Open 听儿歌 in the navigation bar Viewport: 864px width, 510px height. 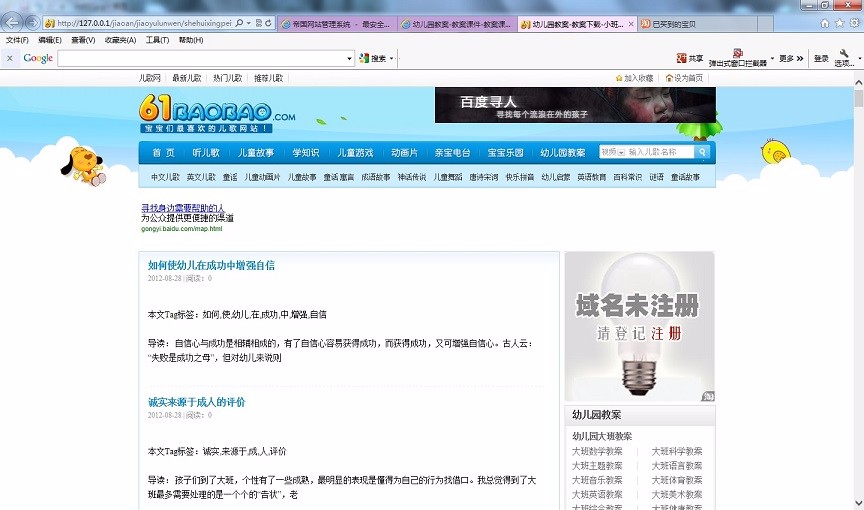(x=206, y=153)
